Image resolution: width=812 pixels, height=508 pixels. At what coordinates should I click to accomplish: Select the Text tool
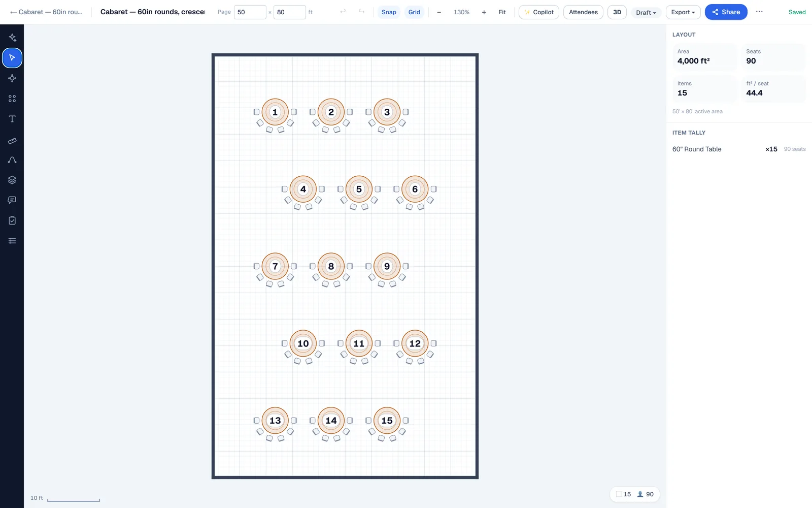click(12, 119)
